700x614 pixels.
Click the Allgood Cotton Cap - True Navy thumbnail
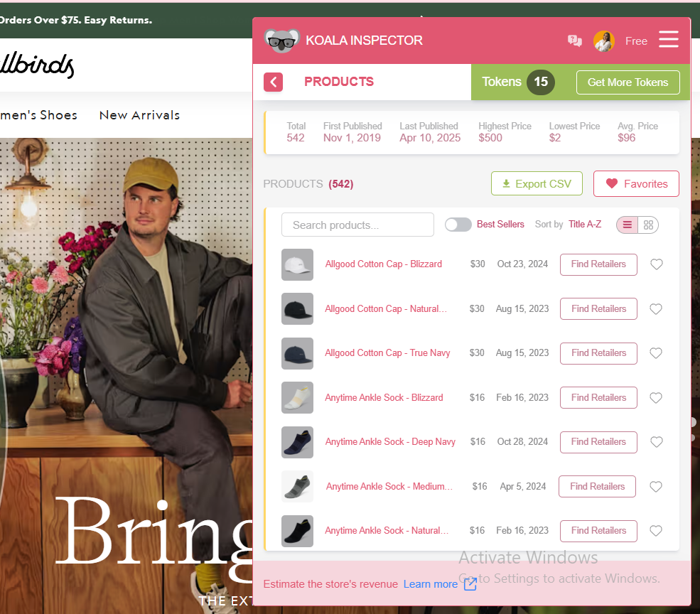pyautogui.click(x=297, y=354)
